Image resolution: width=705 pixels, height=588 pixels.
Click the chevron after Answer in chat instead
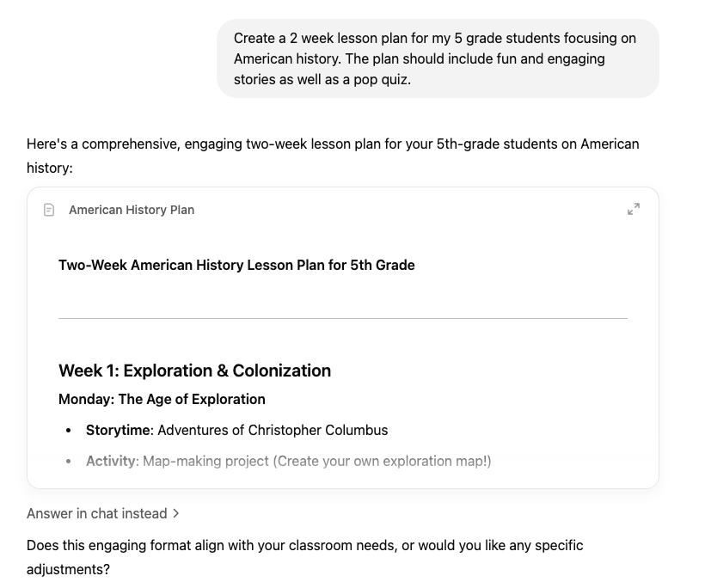pos(176,513)
